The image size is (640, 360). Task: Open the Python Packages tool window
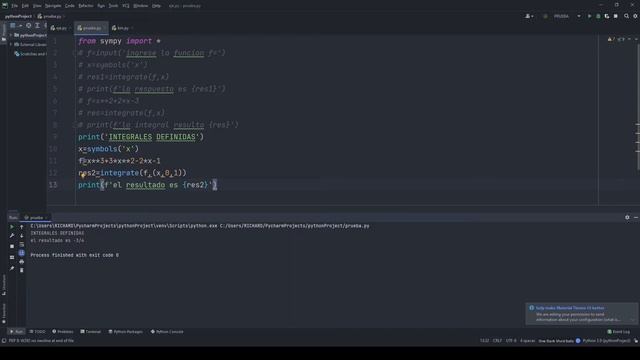126,331
